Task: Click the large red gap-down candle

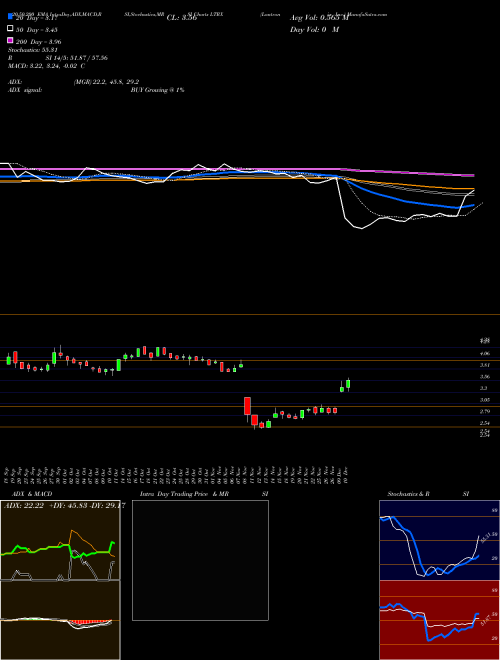Action: (247, 406)
